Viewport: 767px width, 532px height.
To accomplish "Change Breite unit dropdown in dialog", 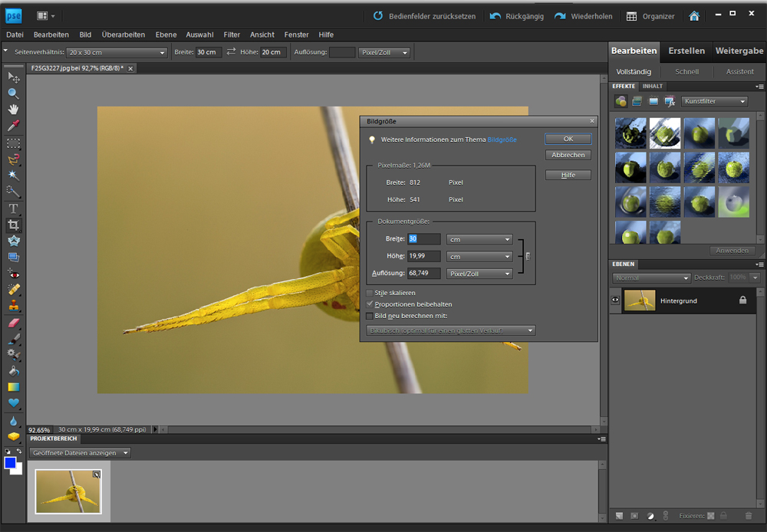I will tap(479, 239).
